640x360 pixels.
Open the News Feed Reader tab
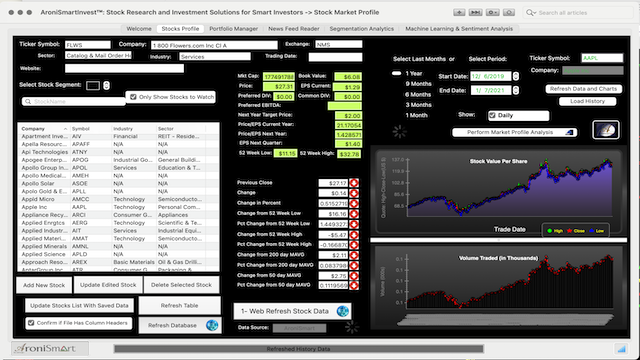[294, 29]
